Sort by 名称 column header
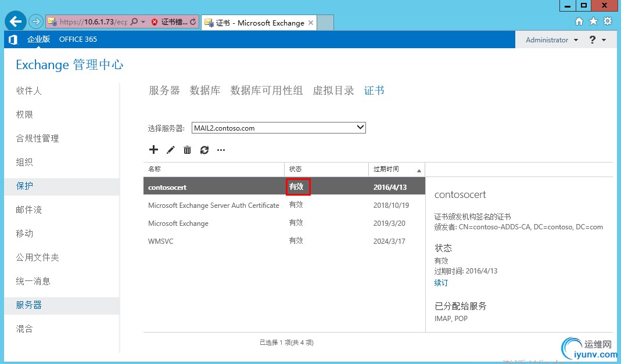621x364 pixels. [214, 170]
